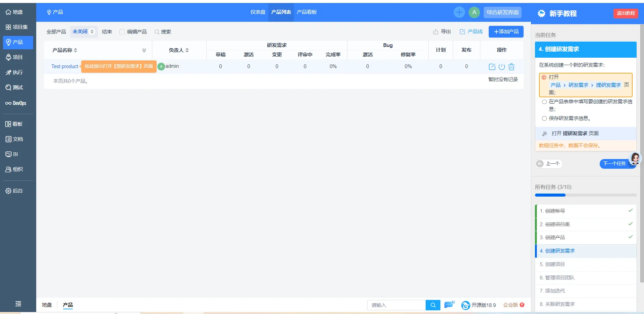Click the 请输入 search input field
Image resolution: width=644 pixels, height=314 pixels.
tap(396, 305)
